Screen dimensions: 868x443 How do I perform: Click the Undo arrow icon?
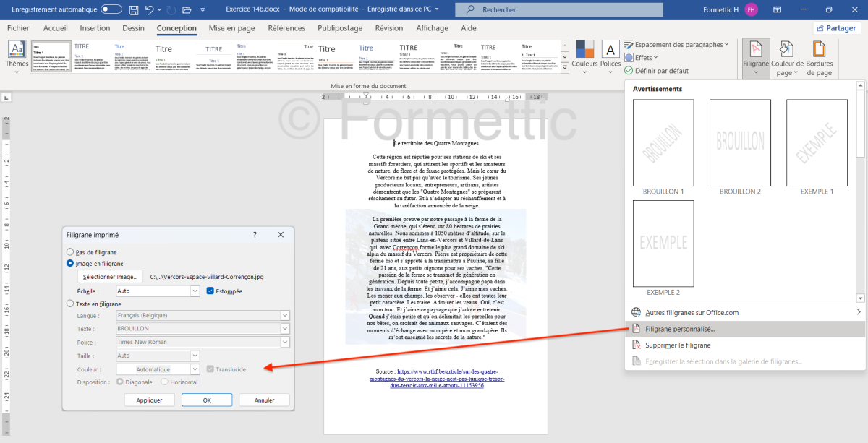pyautogui.click(x=150, y=10)
